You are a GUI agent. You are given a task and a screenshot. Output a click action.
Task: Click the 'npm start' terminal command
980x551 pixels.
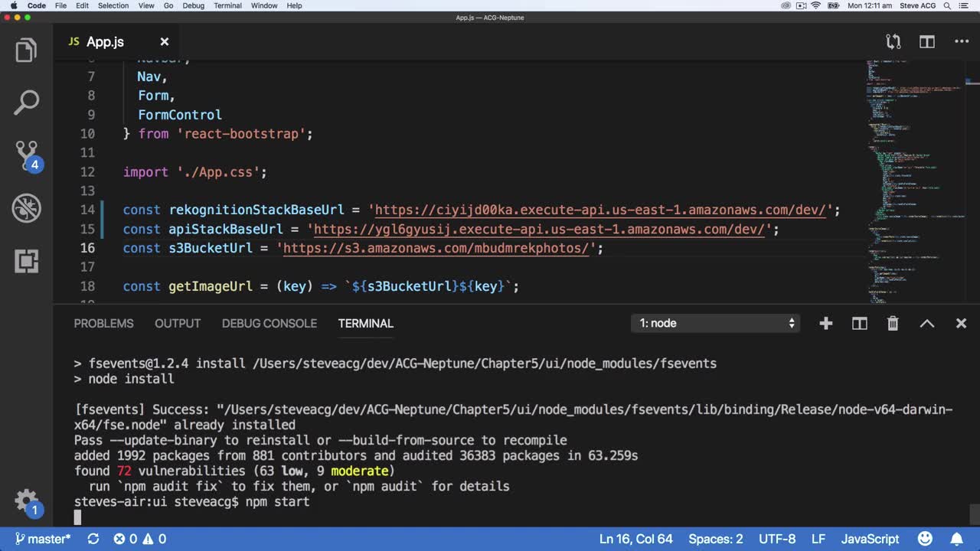277,502
